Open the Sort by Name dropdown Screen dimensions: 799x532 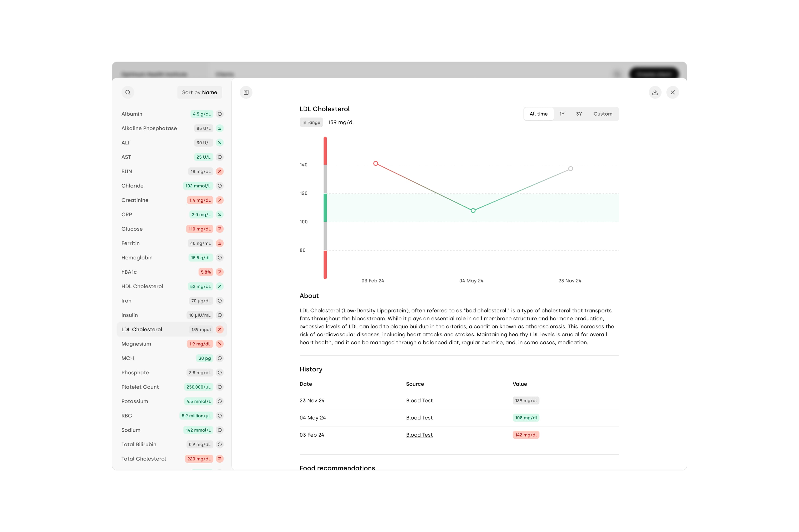pyautogui.click(x=199, y=92)
